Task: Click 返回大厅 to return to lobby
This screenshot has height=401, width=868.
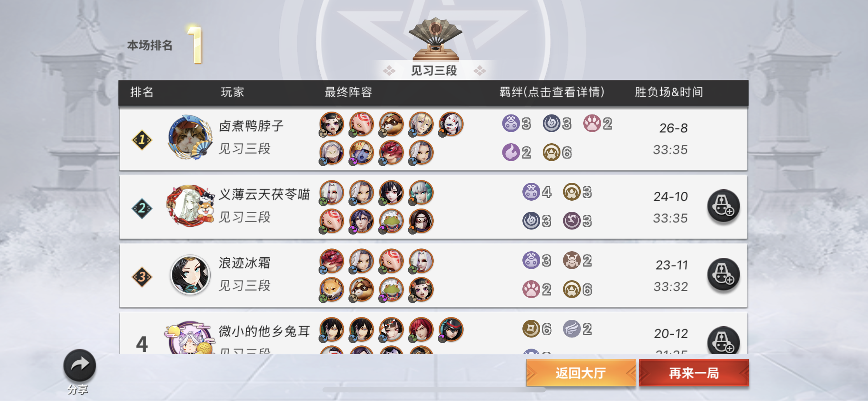Action: coord(581,373)
